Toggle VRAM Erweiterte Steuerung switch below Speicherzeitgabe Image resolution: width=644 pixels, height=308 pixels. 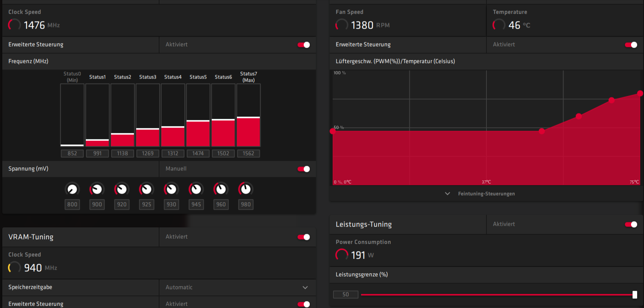304,304
